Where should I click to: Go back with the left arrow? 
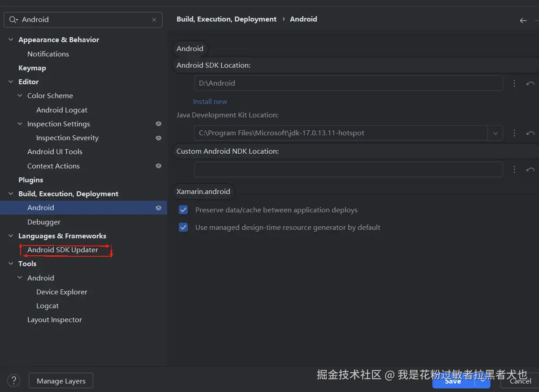point(523,20)
